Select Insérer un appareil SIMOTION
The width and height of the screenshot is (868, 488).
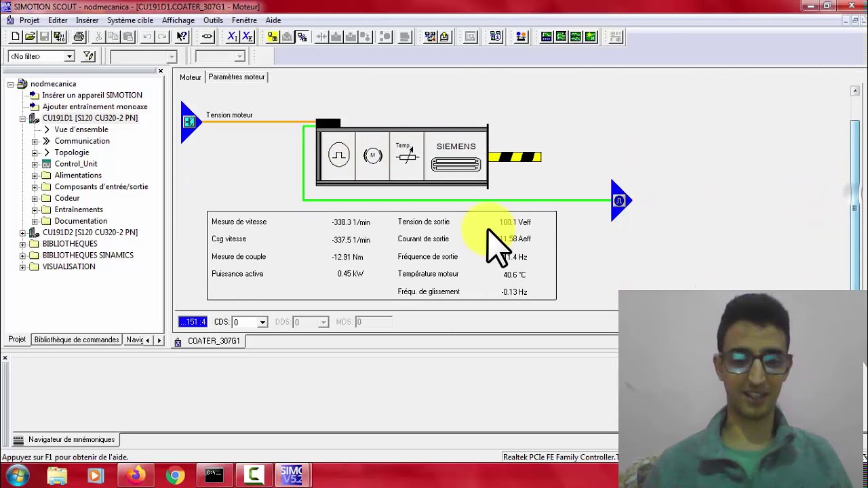click(x=92, y=96)
